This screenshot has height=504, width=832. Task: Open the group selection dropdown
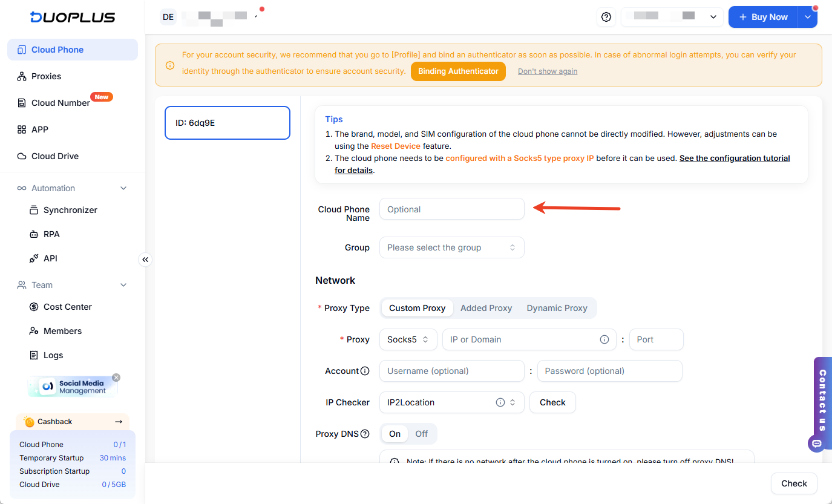pos(451,247)
